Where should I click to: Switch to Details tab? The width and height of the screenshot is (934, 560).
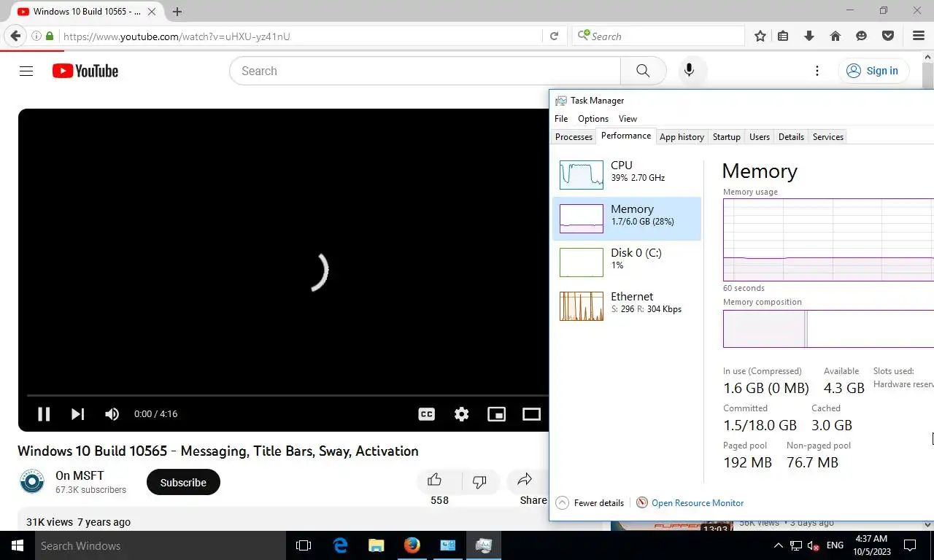pos(791,136)
